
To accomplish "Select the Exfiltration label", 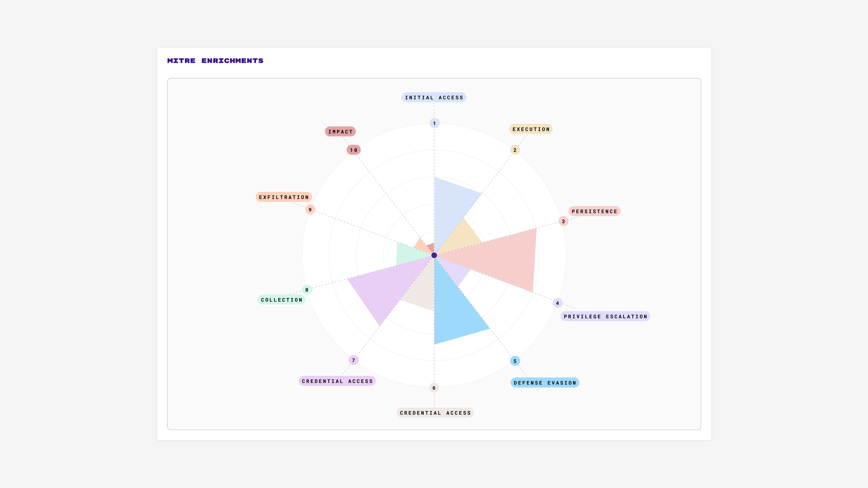I will (284, 197).
